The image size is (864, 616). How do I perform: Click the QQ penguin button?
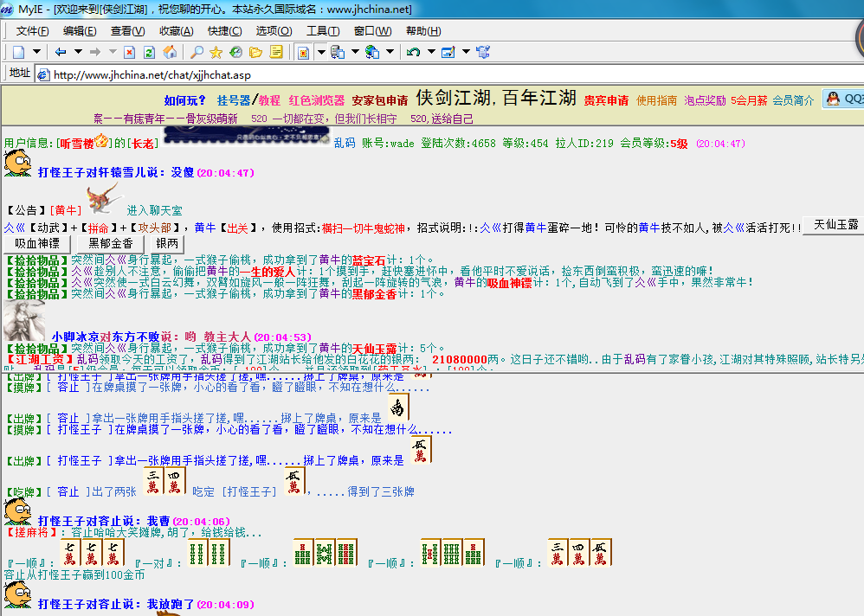coord(843,99)
